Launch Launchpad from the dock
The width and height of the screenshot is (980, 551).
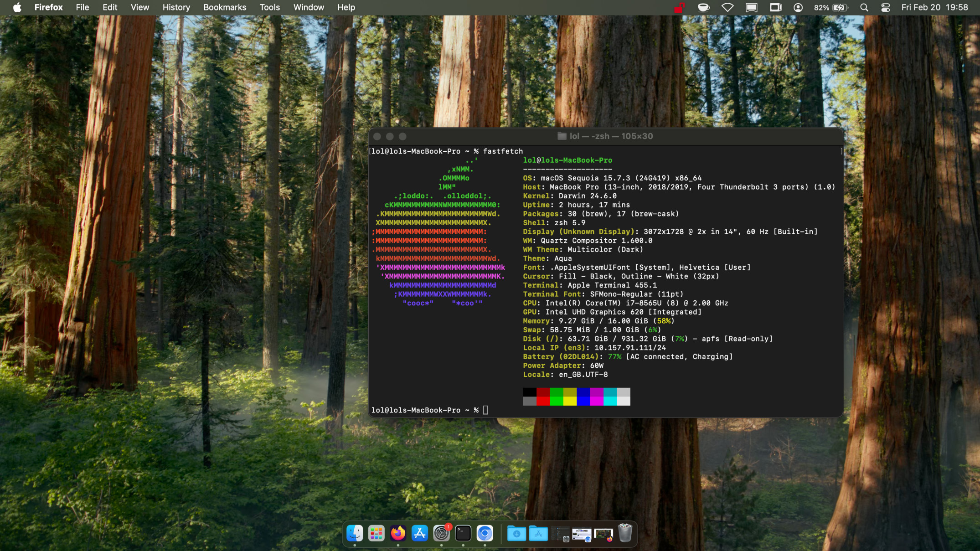coord(376,533)
